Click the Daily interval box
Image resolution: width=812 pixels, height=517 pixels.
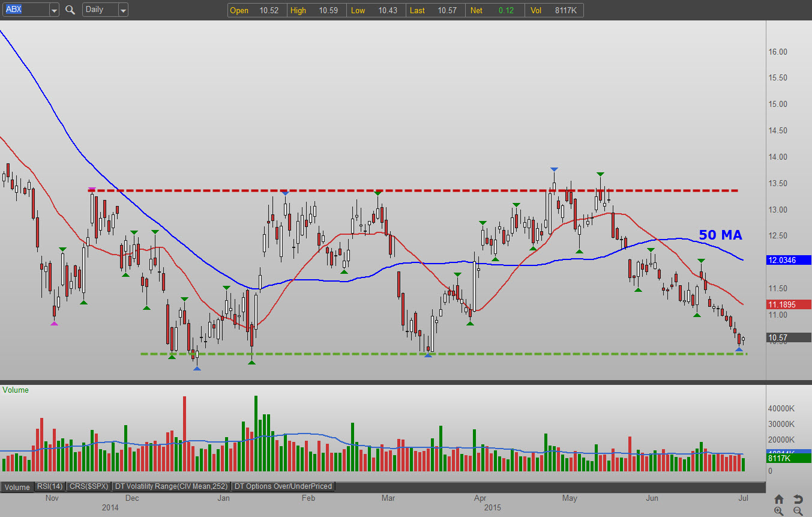pos(100,10)
